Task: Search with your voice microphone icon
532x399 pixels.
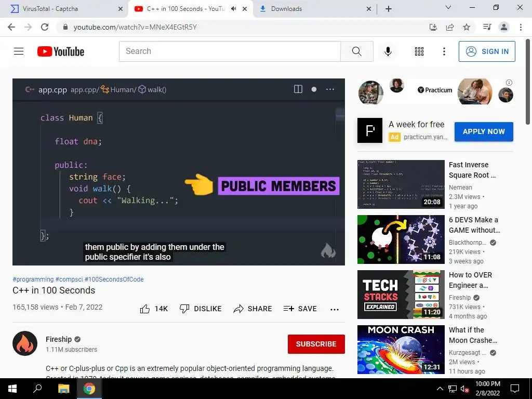Action: point(388,51)
